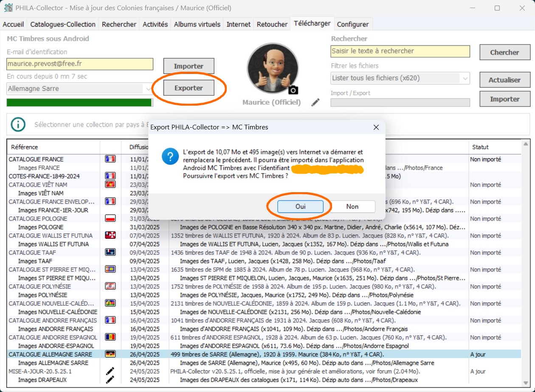Click the flag in CATALOGUE POLYNÉSIE row
Image resolution: width=535 pixels, height=392 pixels.
click(x=110, y=286)
